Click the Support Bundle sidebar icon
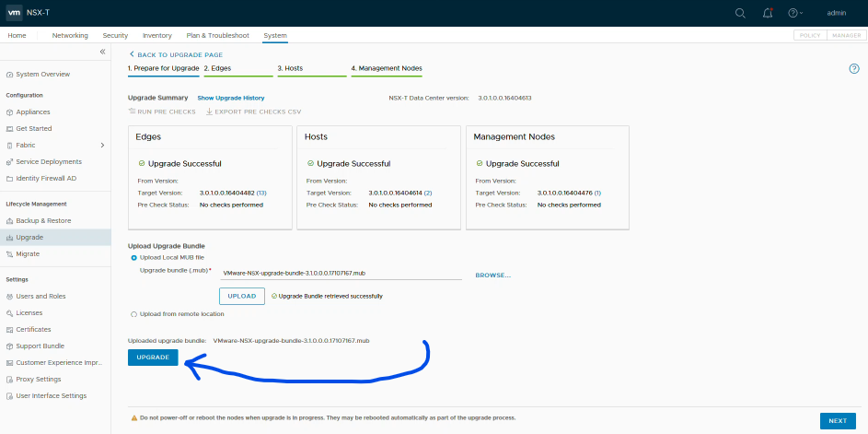 click(x=9, y=346)
